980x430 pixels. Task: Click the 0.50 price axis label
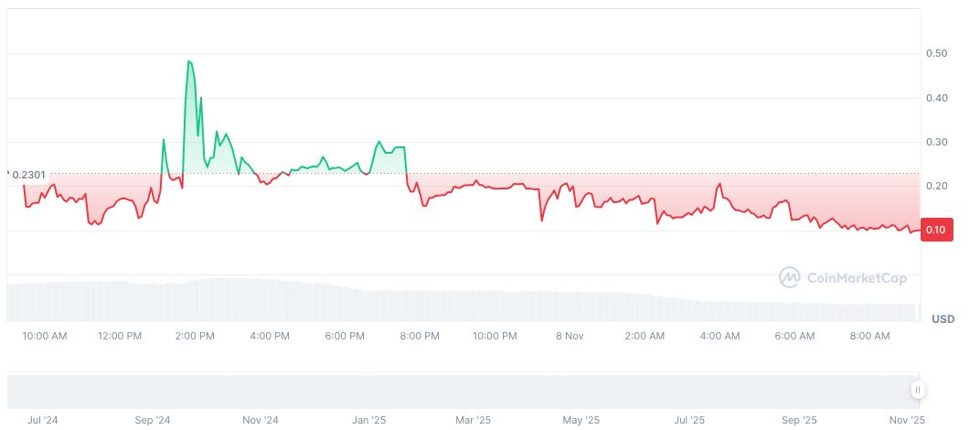(x=935, y=53)
